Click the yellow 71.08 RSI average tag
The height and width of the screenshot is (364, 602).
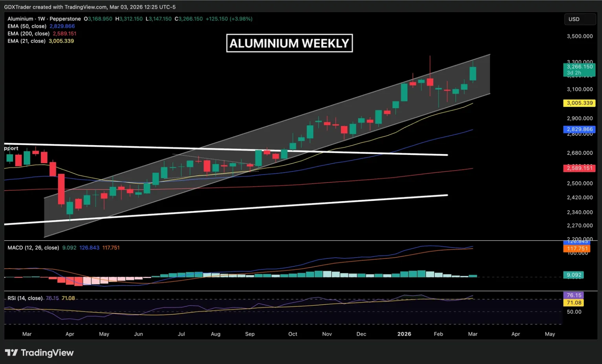pos(573,303)
